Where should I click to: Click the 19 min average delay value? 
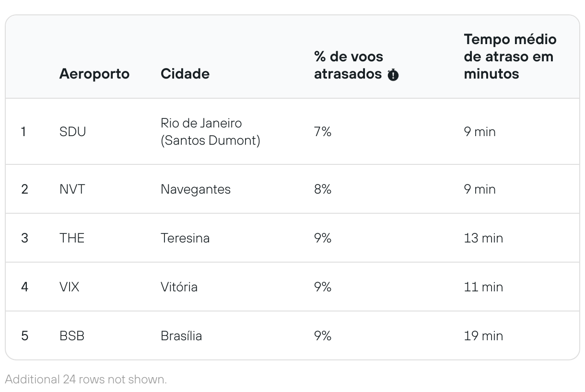point(483,336)
